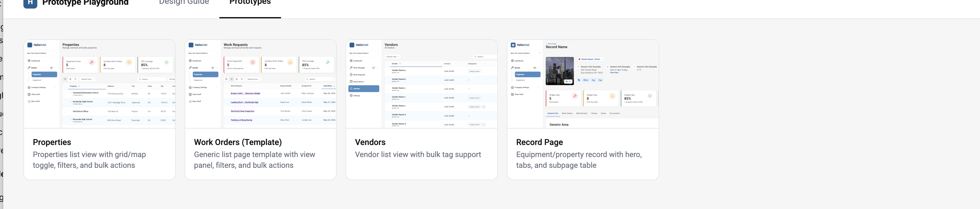Click 'Broken HVAC – Westview Middle' in Work Orders preview
Screen dimensions: 980x209
(245, 93)
